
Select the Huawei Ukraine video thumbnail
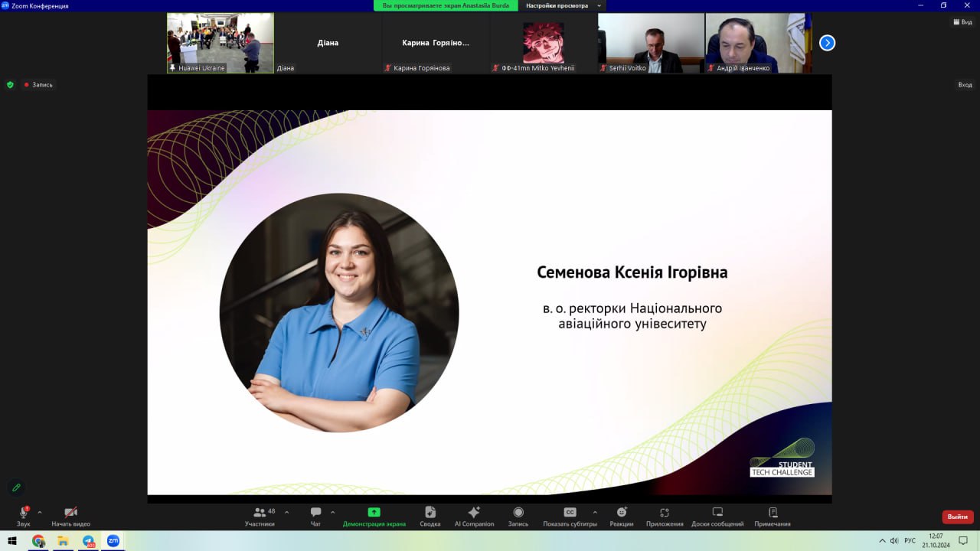click(x=220, y=42)
